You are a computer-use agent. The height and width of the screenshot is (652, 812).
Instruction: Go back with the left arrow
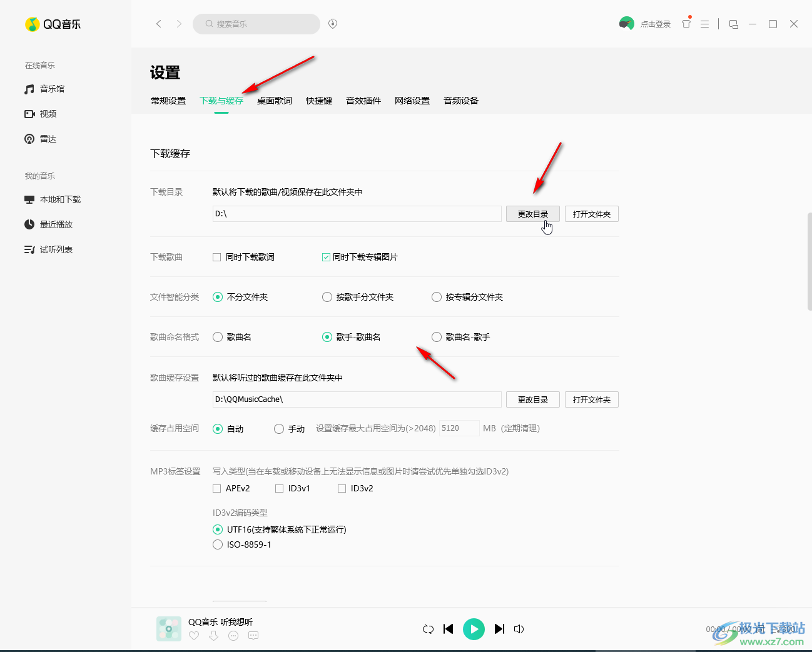[159, 24]
